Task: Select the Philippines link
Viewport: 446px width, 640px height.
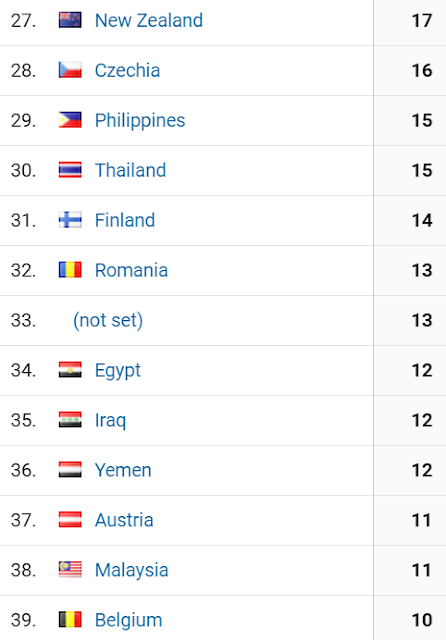Action: (140, 120)
